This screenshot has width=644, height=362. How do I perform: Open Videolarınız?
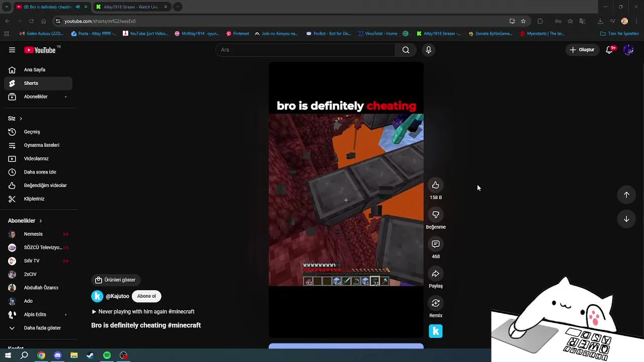click(38, 158)
